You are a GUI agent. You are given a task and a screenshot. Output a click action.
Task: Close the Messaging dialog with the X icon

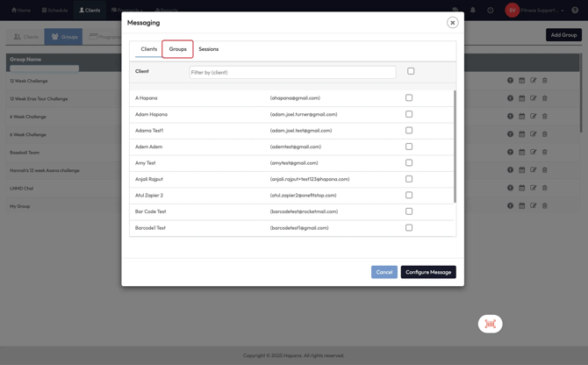[452, 23]
